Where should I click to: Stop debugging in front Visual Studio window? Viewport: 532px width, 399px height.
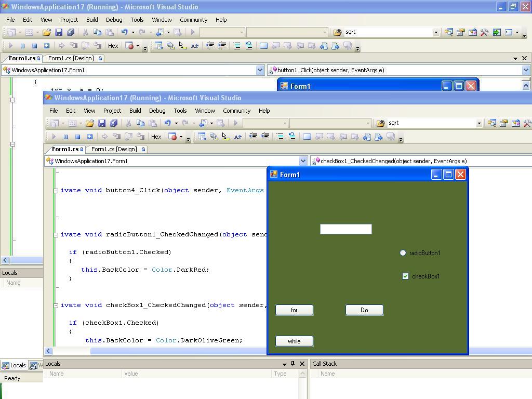coord(77,137)
